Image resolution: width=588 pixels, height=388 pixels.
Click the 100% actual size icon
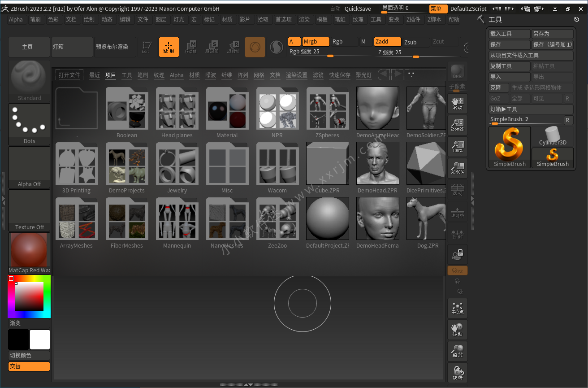click(457, 147)
